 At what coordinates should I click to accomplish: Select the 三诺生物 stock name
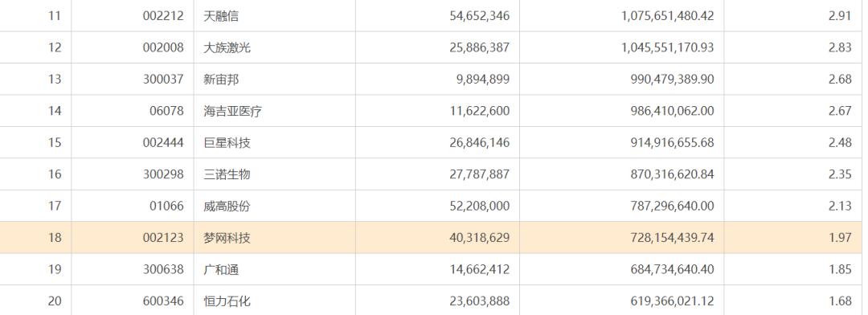click(x=227, y=174)
